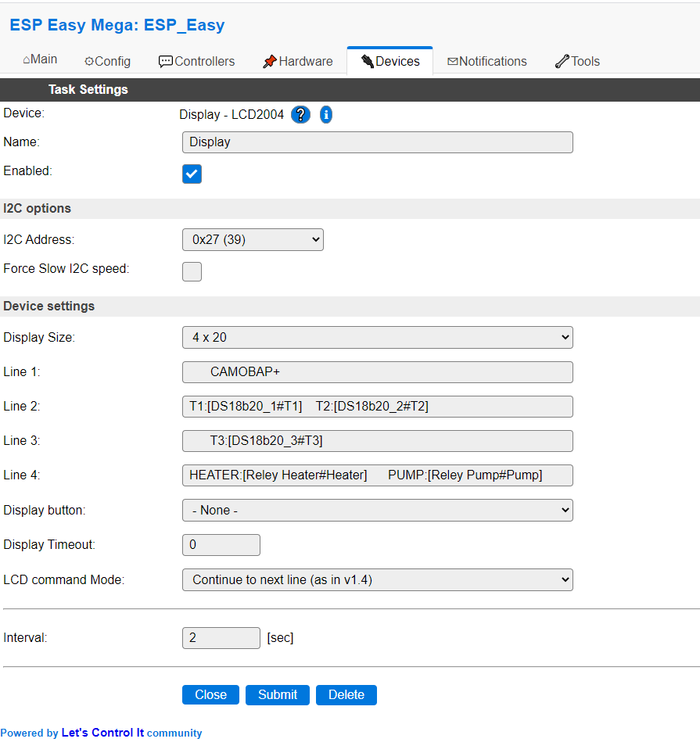Image resolution: width=700 pixels, height=753 pixels.
Task: Open the Display button dropdown
Action: [x=378, y=510]
